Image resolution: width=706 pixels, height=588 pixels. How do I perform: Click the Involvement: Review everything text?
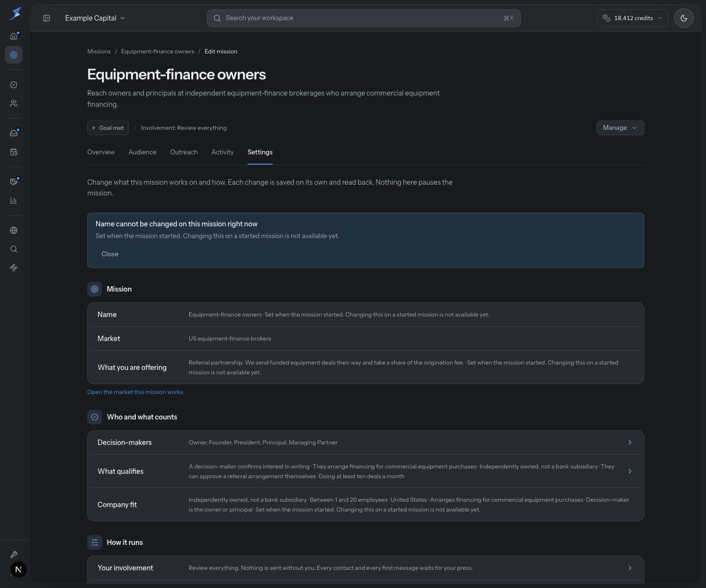[x=184, y=128]
